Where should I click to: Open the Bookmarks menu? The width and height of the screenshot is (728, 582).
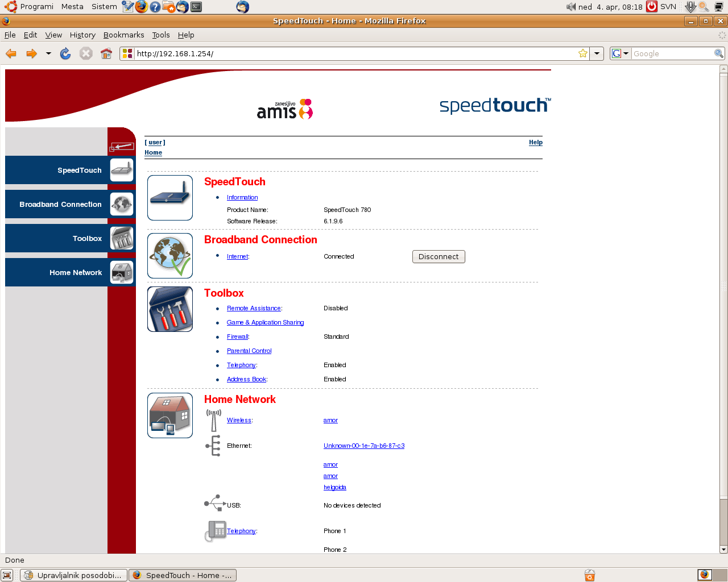coord(123,35)
